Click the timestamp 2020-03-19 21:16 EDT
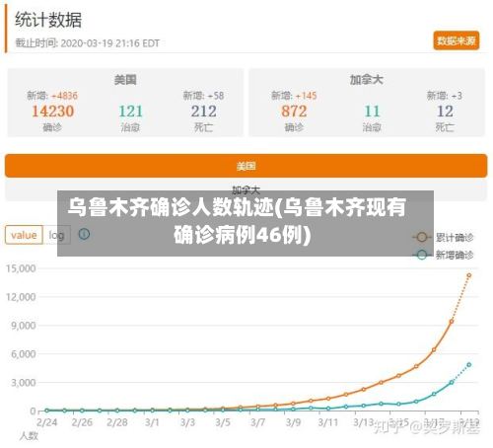This screenshot has height=448, width=493. coord(110,43)
